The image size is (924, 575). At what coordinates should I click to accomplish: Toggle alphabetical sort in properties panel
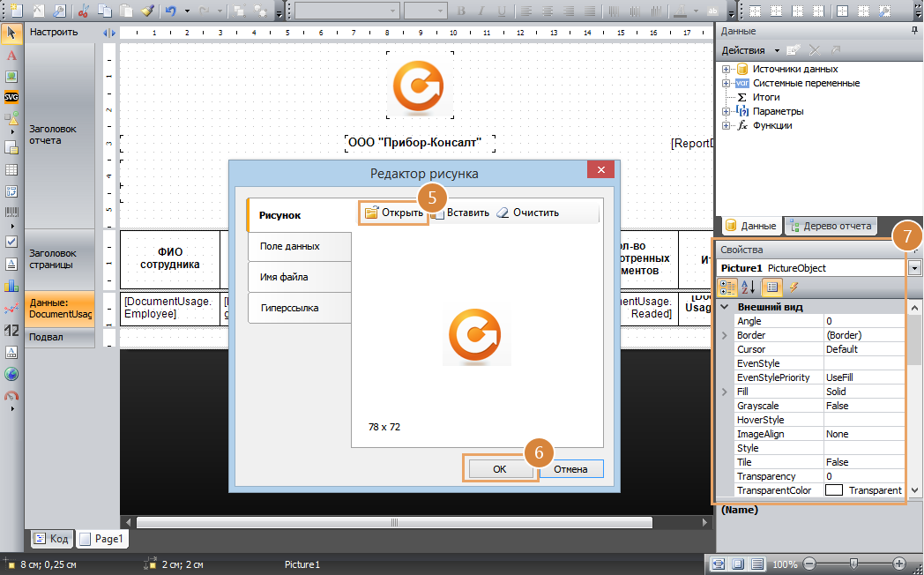click(749, 287)
